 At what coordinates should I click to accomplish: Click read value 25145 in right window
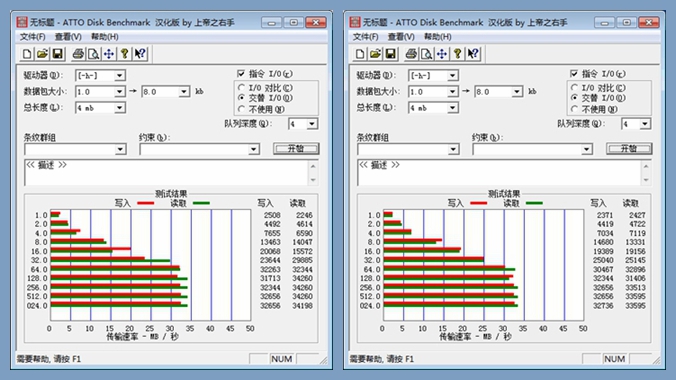[x=635, y=260]
